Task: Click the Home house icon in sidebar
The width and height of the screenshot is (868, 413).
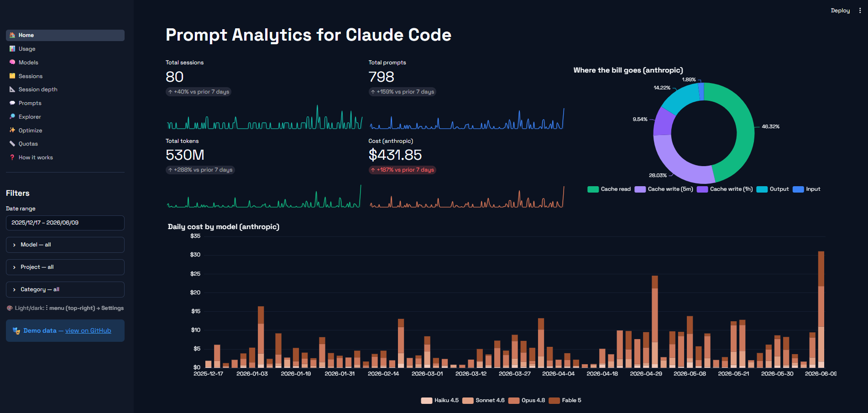Action: [x=12, y=35]
